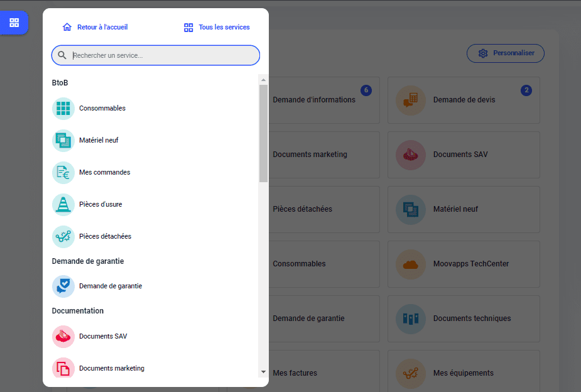Click the Demande d'informations notification badge

pyautogui.click(x=366, y=90)
